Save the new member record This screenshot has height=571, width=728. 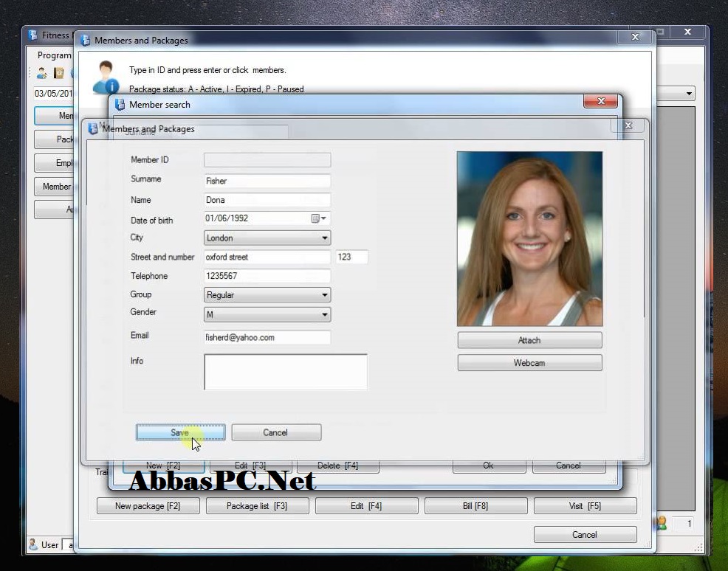(180, 432)
